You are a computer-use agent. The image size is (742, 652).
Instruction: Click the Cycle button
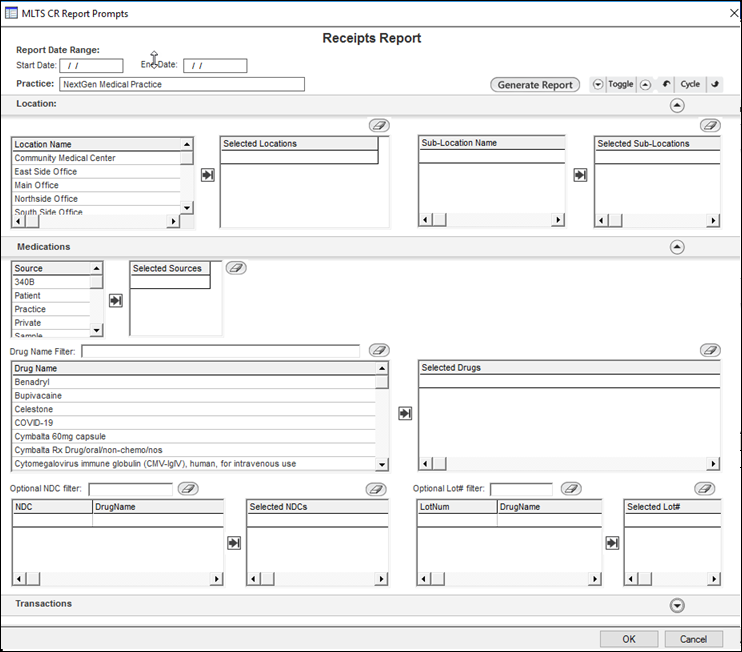[689, 84]
